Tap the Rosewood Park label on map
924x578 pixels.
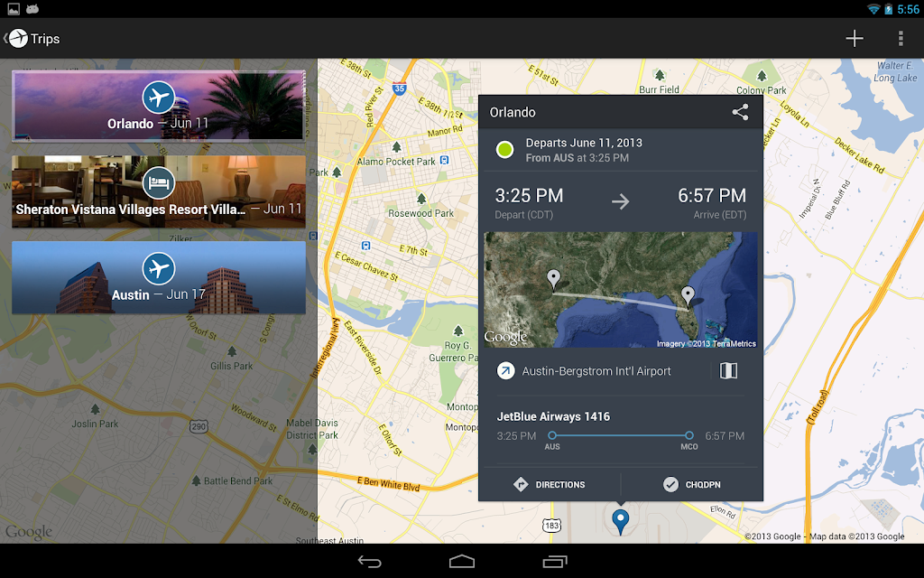(420, 213)
